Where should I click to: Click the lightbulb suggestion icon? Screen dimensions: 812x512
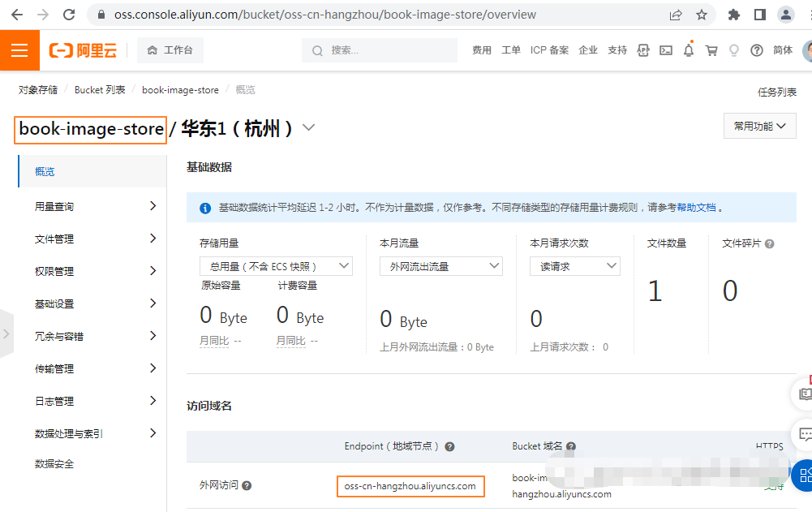point(734,50)
